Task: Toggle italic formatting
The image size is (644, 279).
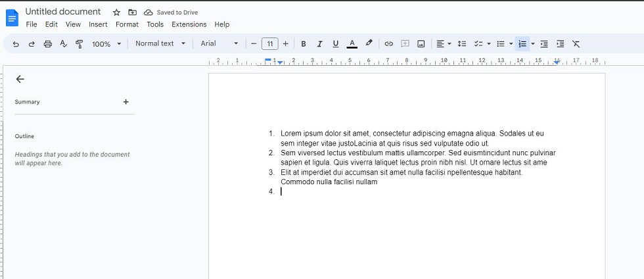Action: (x=319, y=43)
